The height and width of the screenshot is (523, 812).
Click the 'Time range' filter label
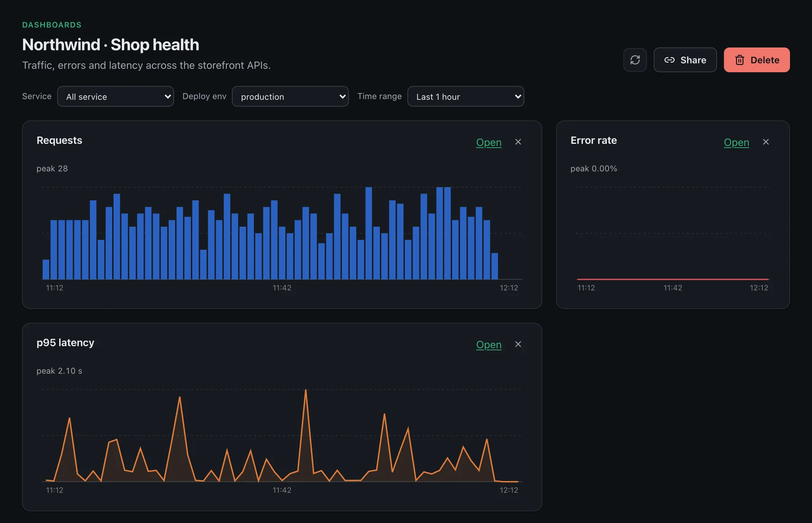coord(379,96)
